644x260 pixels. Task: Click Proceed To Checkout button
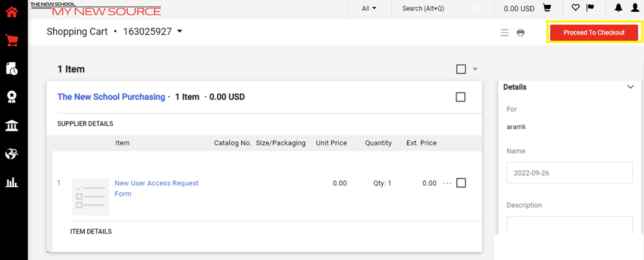click(594, 33)
